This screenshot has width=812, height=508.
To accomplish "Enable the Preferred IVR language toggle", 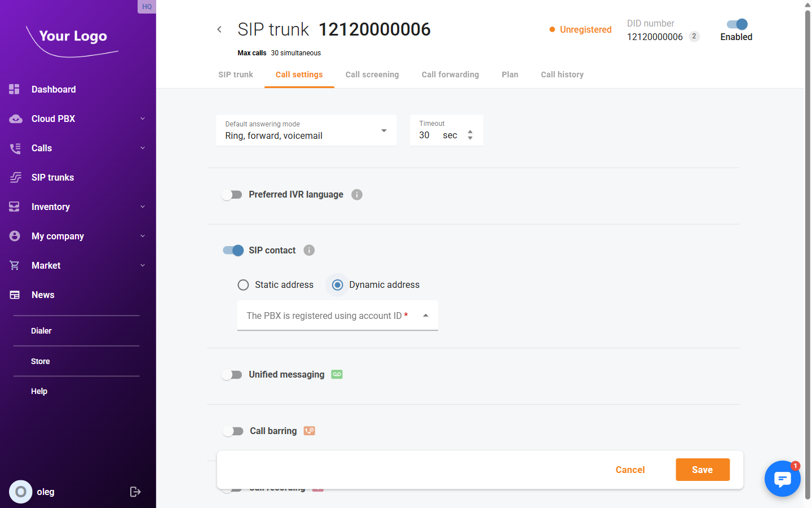I will 232,194.
